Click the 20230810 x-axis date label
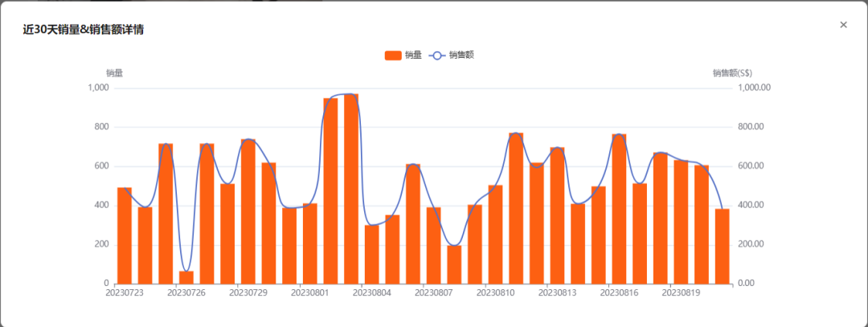 (495, 292)
